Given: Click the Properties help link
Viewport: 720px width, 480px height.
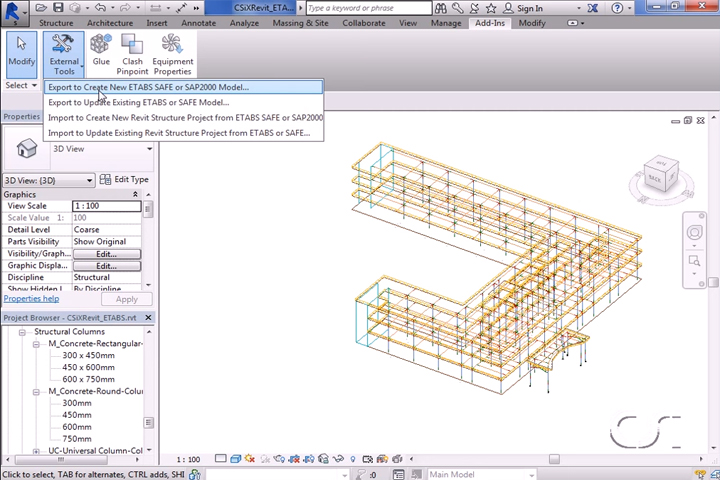Looking at the screenshot, I should (31, 299).
